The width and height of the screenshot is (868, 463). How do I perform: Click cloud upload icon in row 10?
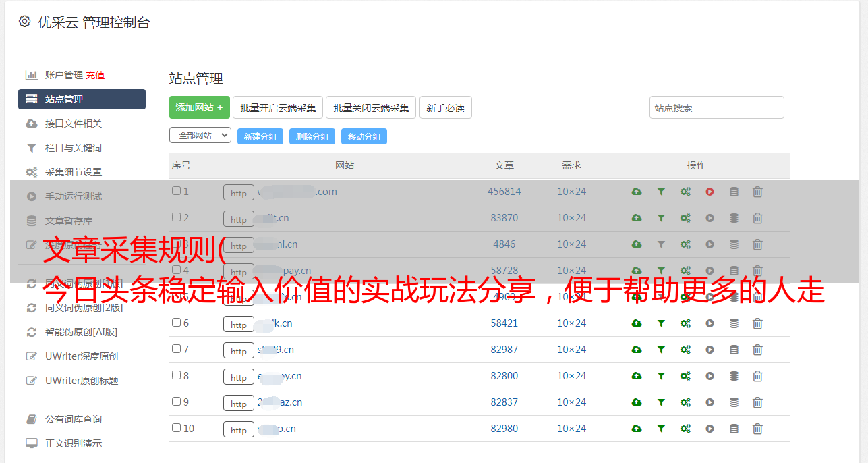point(637,429)
